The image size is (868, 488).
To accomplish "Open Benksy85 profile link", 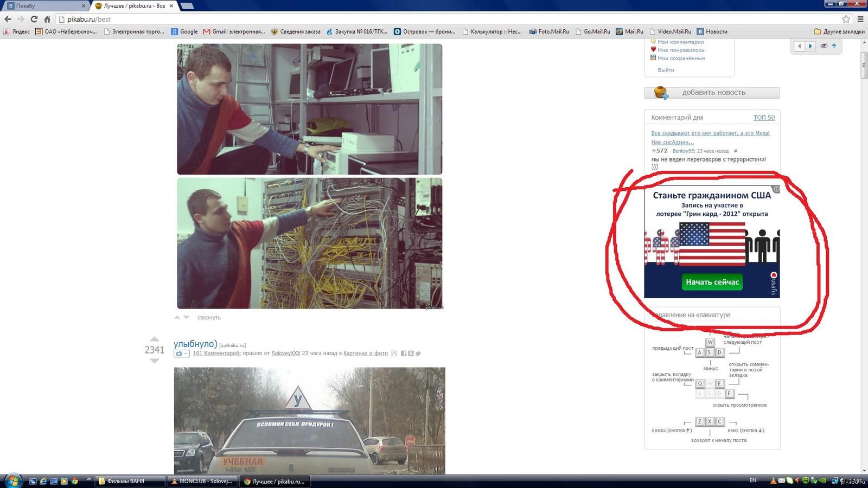I will click(684, 151).
